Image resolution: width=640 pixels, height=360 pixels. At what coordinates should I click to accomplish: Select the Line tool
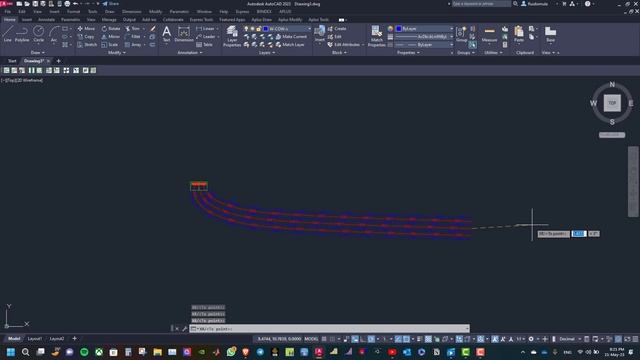(7, 34)
